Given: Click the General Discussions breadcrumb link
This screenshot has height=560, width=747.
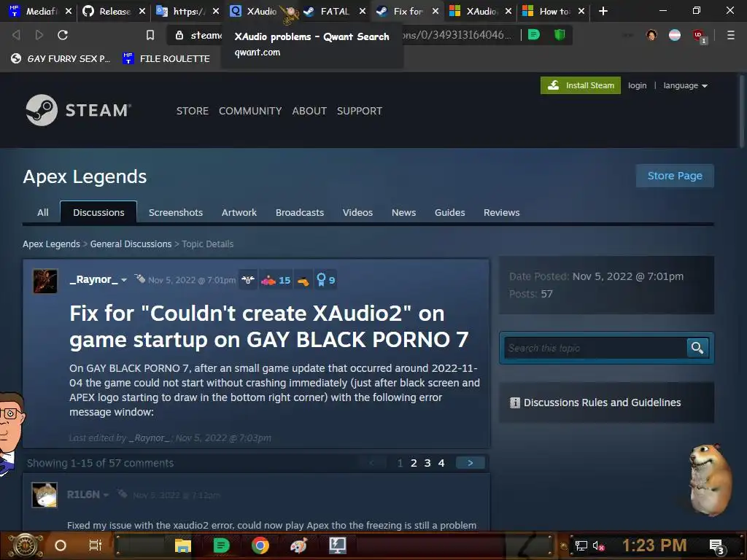Looking at the screenshot, I should [131, 244].
